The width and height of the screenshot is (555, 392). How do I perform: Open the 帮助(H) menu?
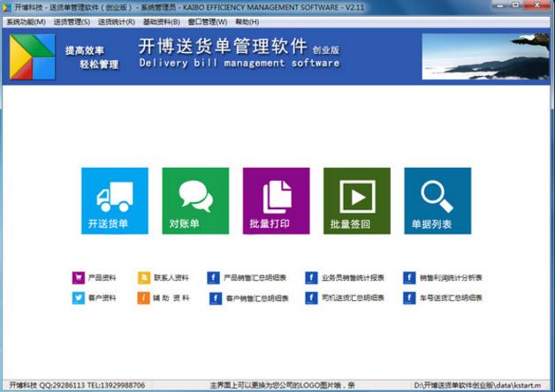pyautogui.click(x=247, y=21)
